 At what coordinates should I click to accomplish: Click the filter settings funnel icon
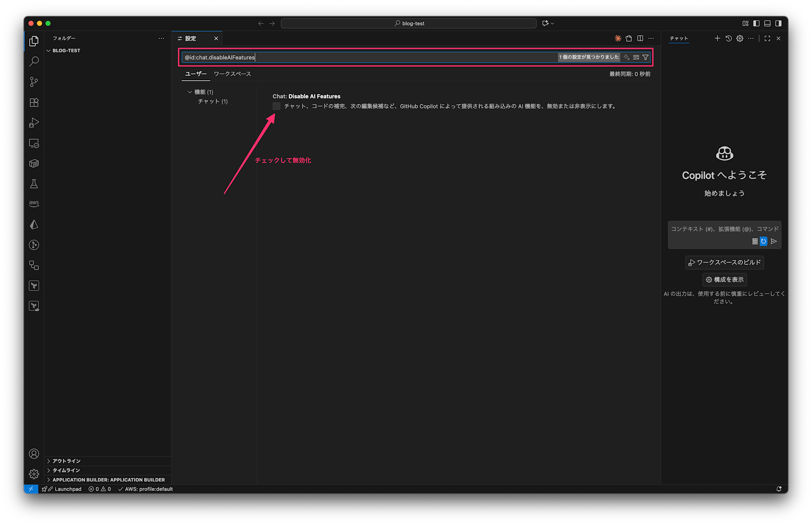(x=646, y=57)
